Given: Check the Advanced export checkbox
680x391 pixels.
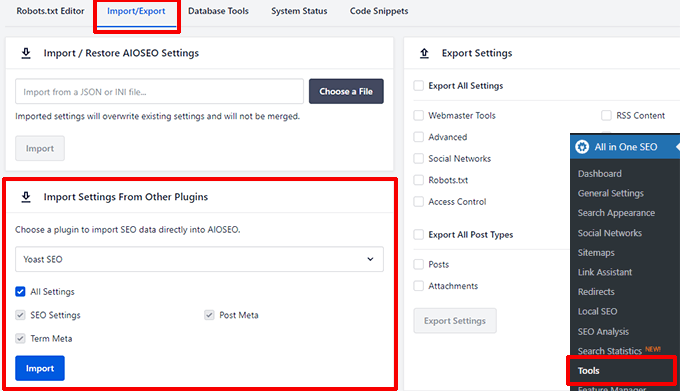Looking at the screenshot, I should pyautogui.click(x=418, y=137).
